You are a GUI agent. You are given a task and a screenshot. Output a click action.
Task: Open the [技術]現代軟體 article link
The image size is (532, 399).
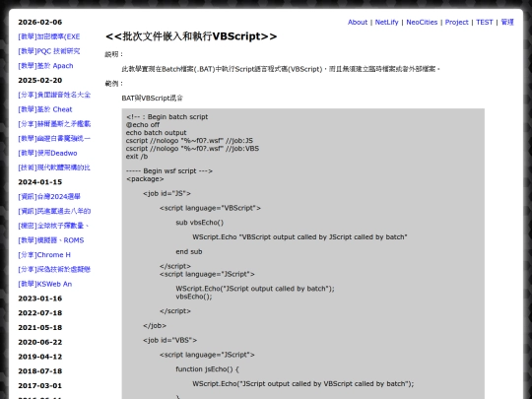[54, 167]
